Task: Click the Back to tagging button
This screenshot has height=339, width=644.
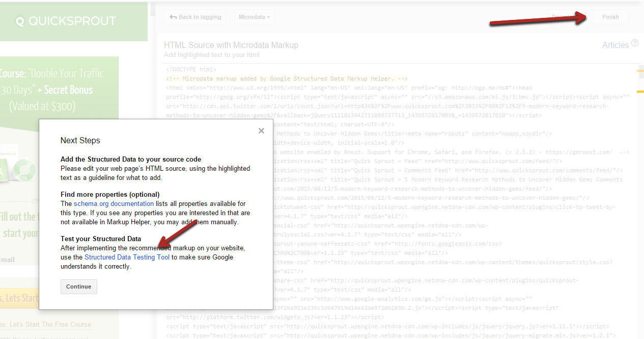Action: click(x=195, y=17)
